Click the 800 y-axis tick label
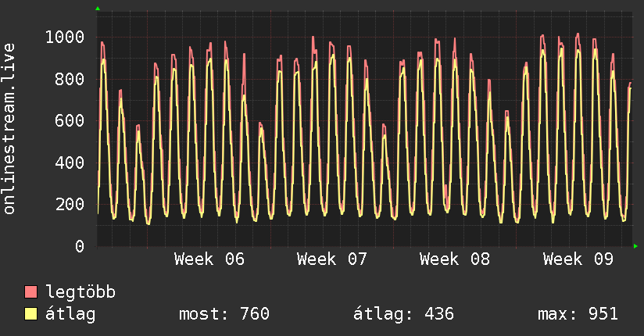 (x=69, y=79)
